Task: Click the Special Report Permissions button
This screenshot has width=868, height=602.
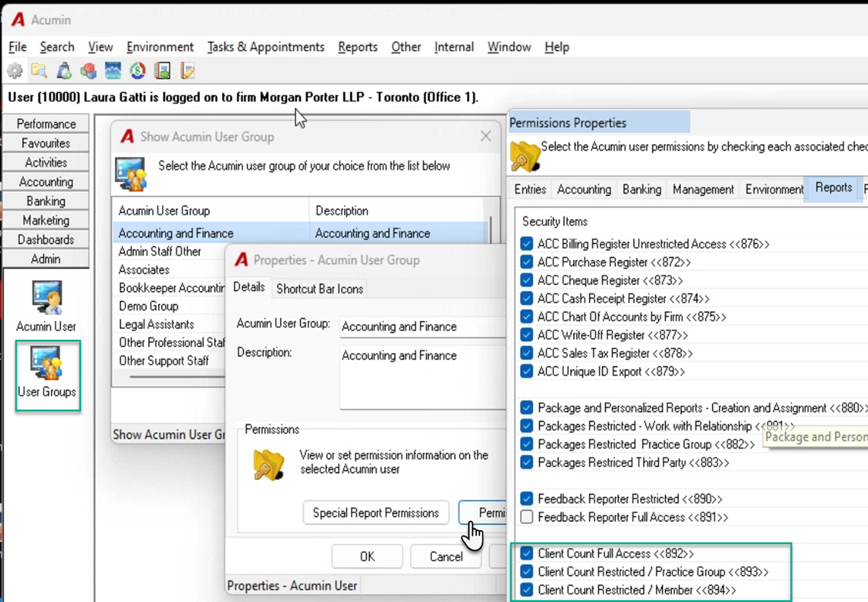Action: coord(376,512)
